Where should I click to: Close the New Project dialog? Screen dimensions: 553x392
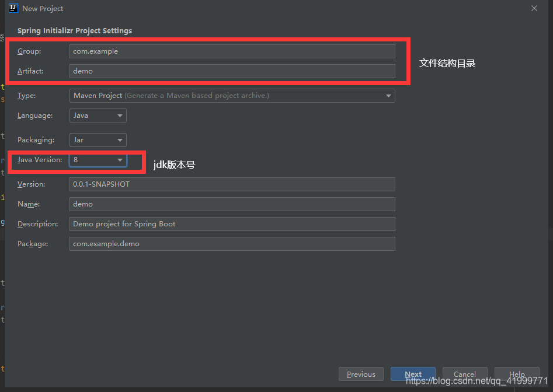pyautogui.click(x=534, y=8)
